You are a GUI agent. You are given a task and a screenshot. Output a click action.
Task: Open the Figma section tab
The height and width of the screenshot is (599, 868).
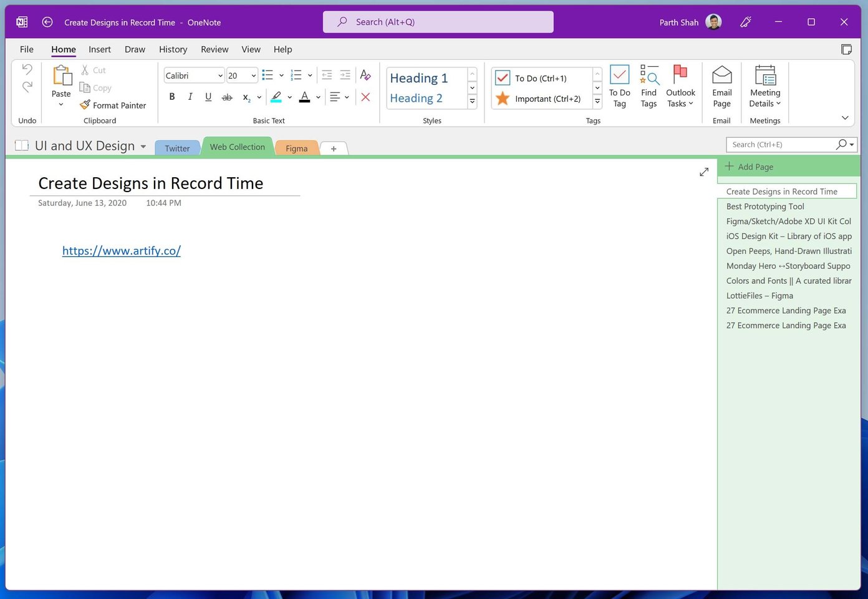[x=296, y=148]
